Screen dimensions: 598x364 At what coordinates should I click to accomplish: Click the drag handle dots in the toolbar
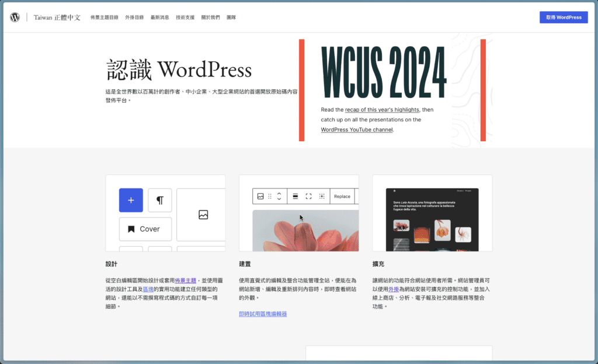pyautogui.click(x=270, y=197)
